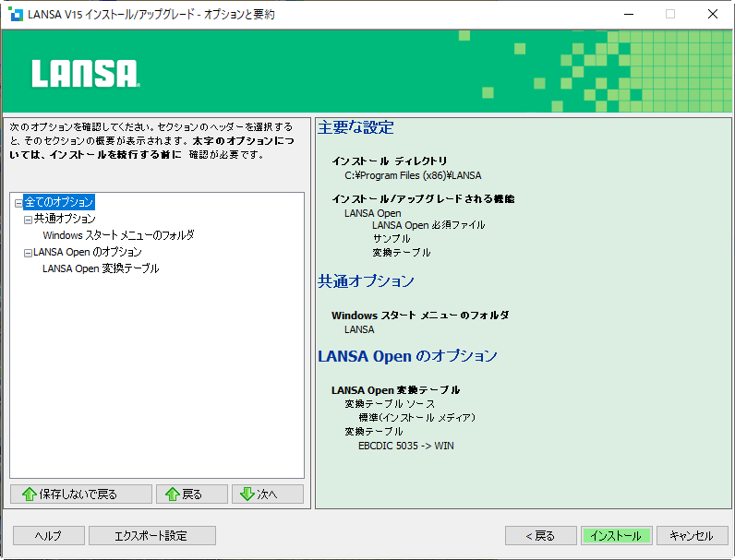Click the LANSA logo in the banner

86,73
